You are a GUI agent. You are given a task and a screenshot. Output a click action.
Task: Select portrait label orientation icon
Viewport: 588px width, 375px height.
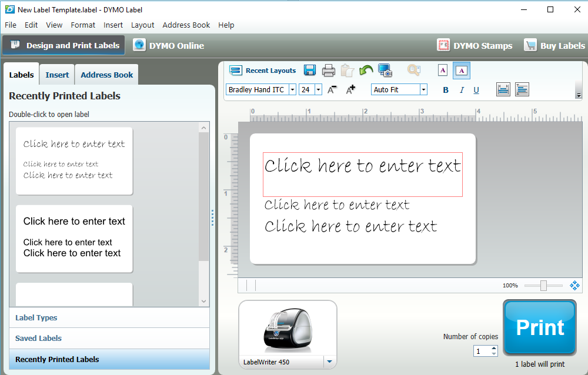click(443, 70)
